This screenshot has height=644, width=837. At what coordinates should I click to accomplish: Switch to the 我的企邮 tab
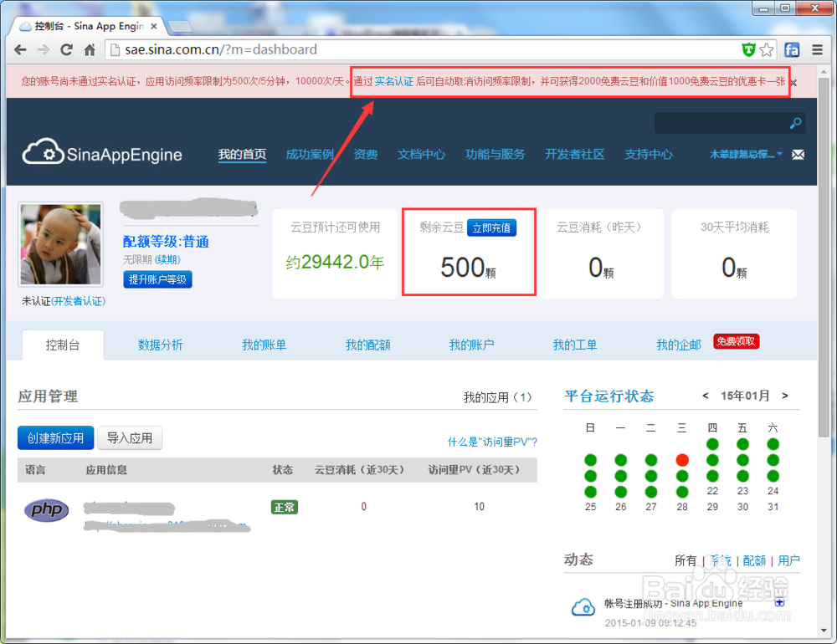click(x=679, y=345)
